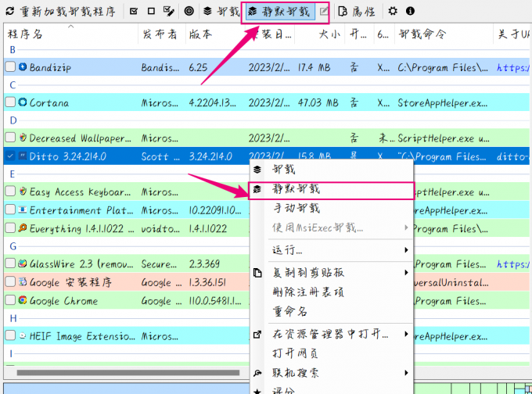
Task: Open settings via the gear icon
Action: tap(393, 11)
